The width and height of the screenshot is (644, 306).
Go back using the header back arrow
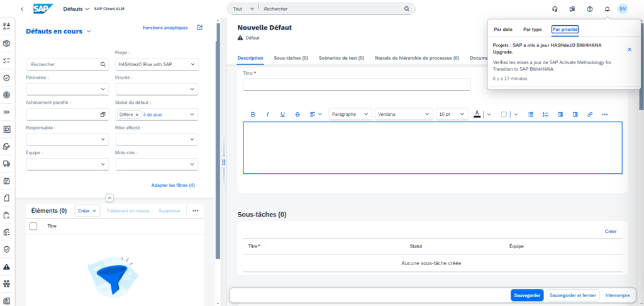22,9
